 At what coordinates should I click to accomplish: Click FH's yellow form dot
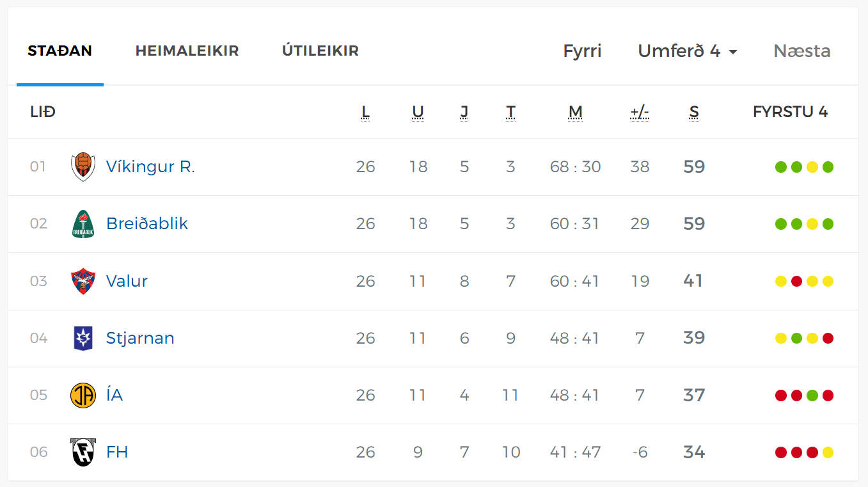828,452
